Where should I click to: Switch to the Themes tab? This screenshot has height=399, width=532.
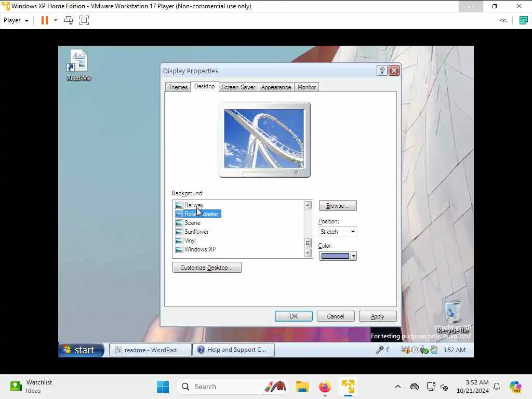178,87
